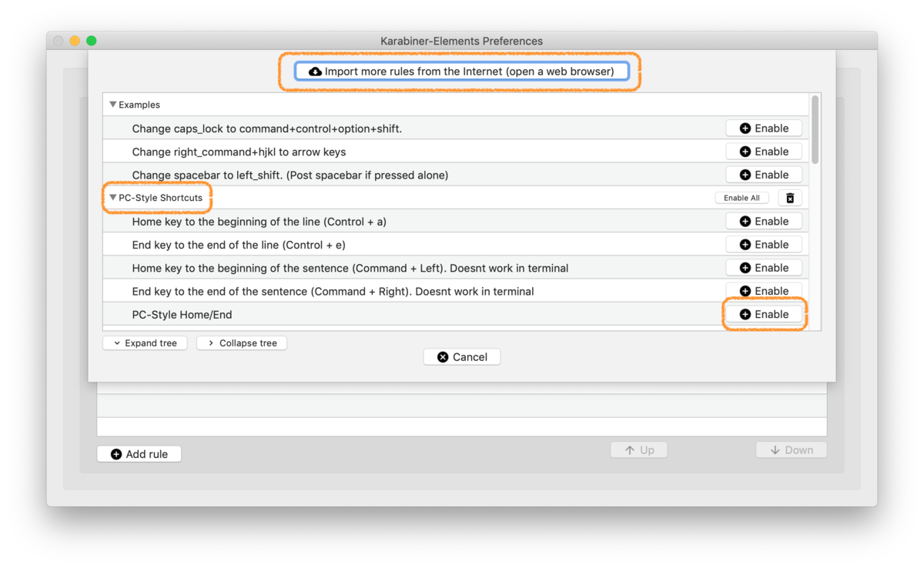Screen dimensions: 924x568
Task: Click the up arrow icon on the Up button
Action: click(630, 450)
